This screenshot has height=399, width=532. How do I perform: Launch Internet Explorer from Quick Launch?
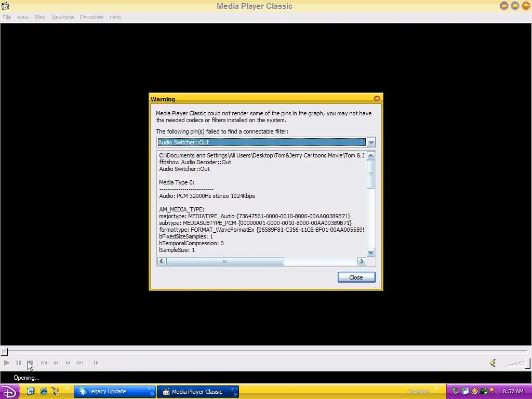coord(44,391)
